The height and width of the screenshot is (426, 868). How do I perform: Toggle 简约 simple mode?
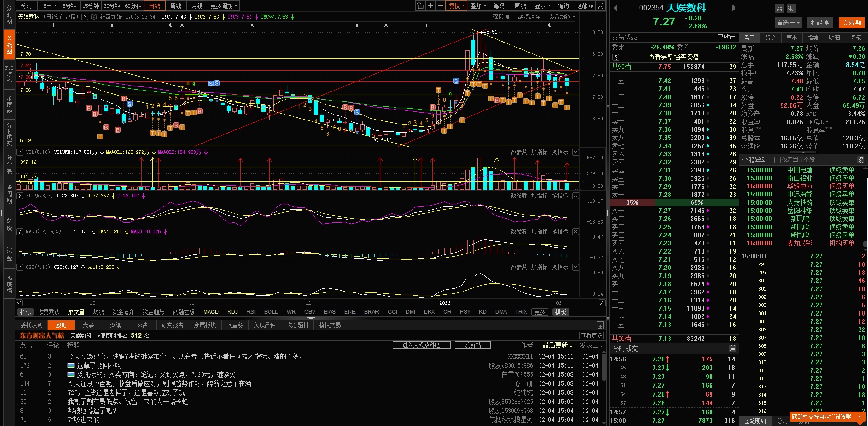[x=564, y=6]
